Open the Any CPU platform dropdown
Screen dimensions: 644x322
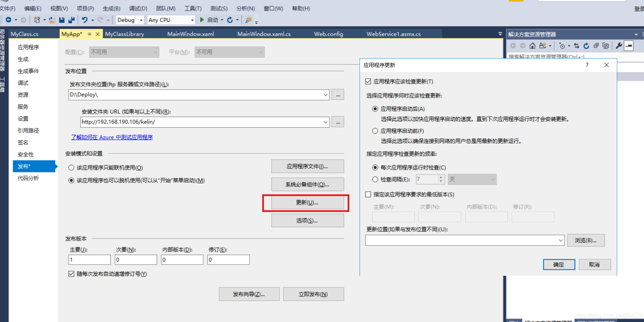click(x=171, y=20)
